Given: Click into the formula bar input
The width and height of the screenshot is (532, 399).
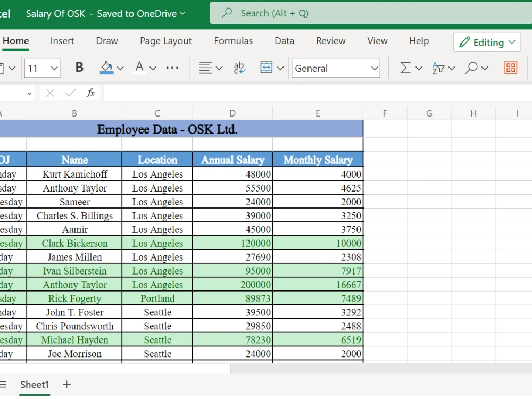Looking at the screenshot, I should (x=318, y=93).
